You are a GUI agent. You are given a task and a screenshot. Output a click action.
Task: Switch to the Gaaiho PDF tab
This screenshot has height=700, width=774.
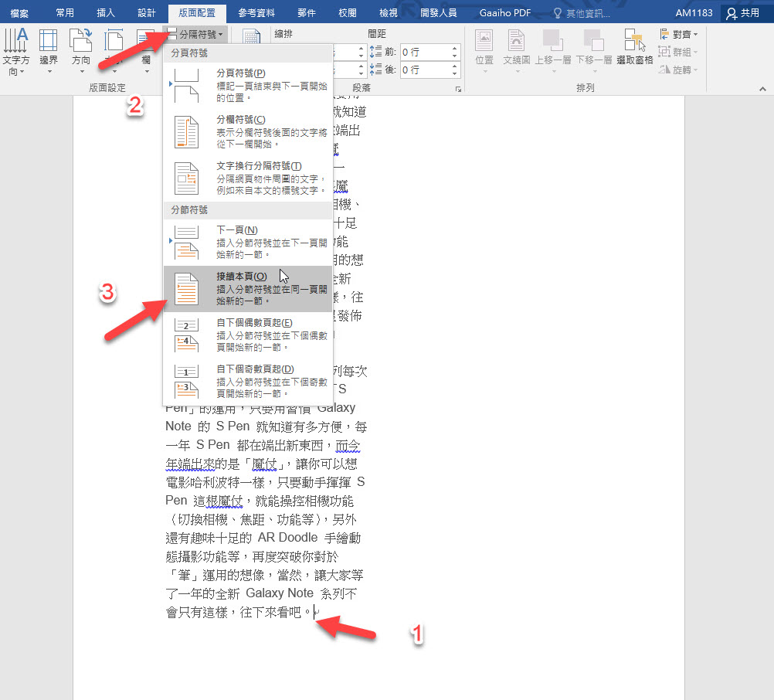click(505, 13)
